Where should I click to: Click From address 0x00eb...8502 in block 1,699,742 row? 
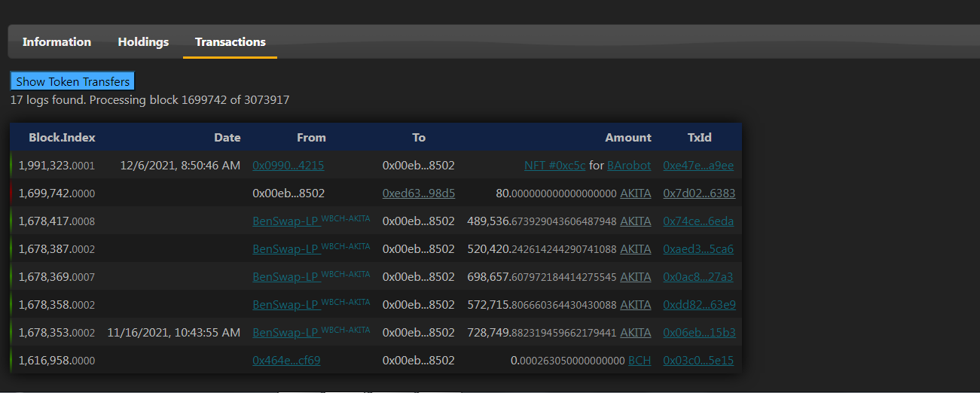tap(289, 193)
